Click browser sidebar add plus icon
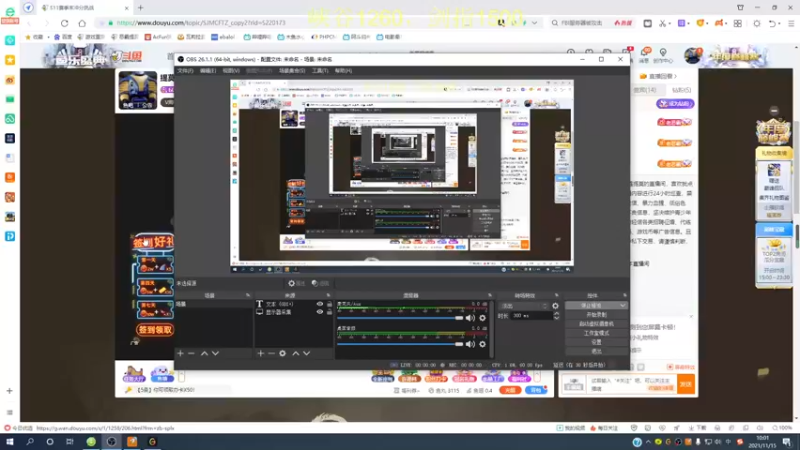The image size is (800, 450). pyautogui.click(x=9, y=391)
